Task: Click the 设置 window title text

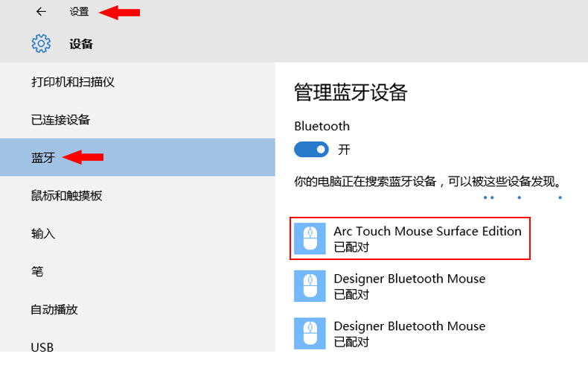Action: point(79,12)
